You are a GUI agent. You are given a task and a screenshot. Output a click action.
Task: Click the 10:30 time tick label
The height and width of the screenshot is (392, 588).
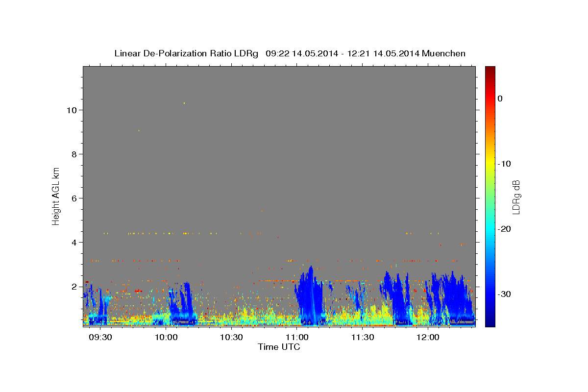click(x=232, y=338)
